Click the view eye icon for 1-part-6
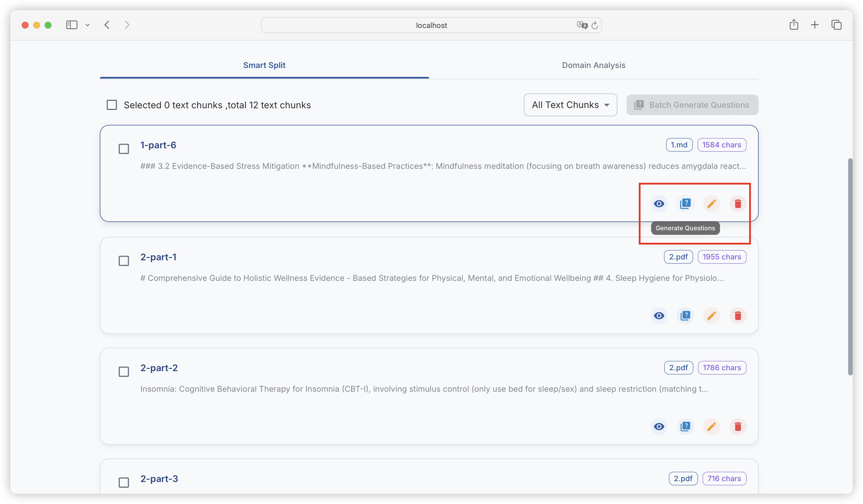 (659, 204)
